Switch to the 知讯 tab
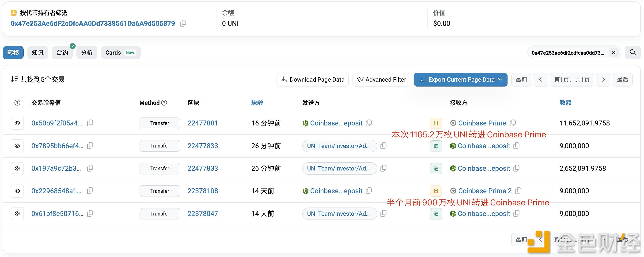Image resolution: width=644 pixels, height=257 pixels. point(38,53)
